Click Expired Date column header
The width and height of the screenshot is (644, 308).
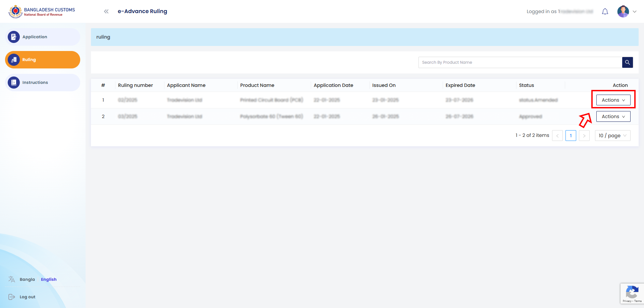pos(460,85)
